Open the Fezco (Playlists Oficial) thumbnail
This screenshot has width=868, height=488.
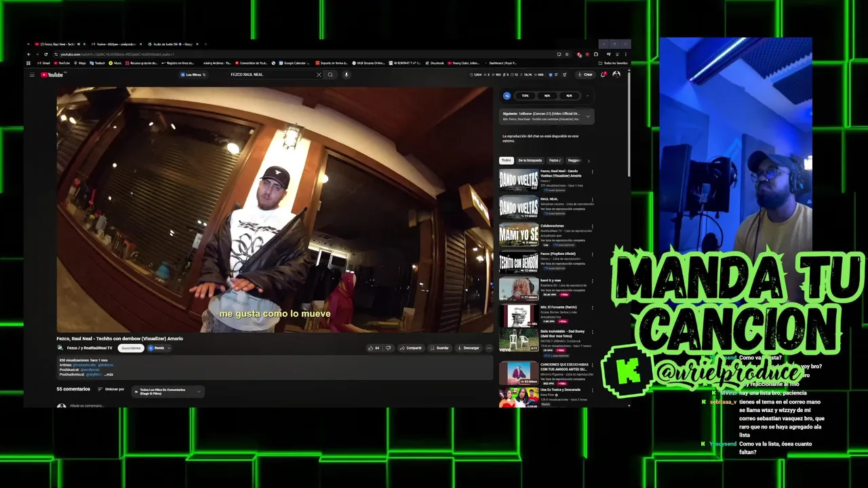click(x=519, y=262)
